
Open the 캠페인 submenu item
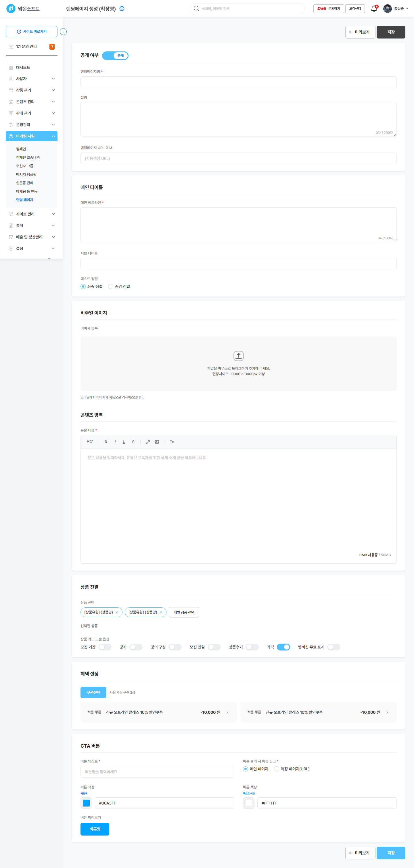21,149
